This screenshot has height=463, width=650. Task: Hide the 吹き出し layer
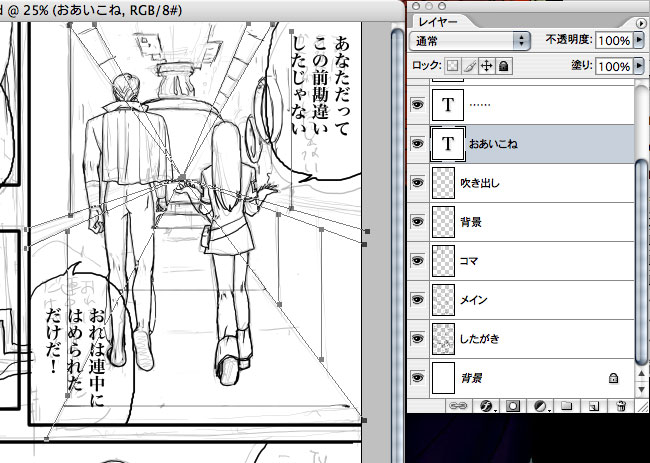point(416,184)
